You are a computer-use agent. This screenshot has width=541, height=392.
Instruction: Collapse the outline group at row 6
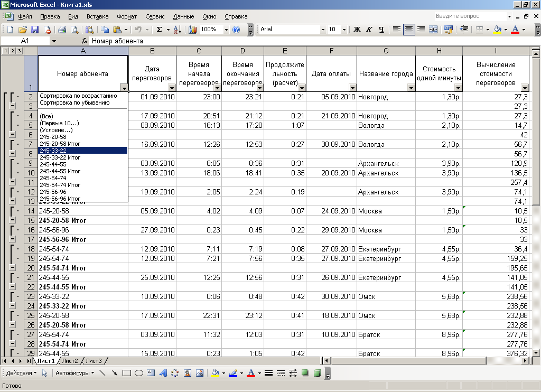[x=12, y=135]
